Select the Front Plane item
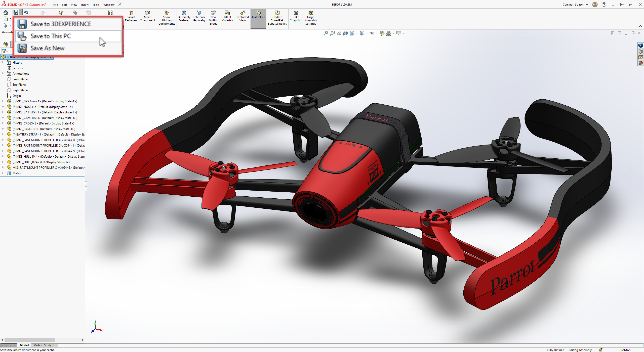644x352 pixels. pos(18,79)
